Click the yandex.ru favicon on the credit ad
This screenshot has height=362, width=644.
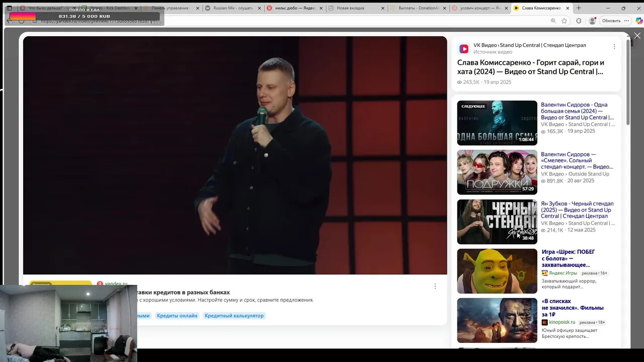tap(100, 284)
